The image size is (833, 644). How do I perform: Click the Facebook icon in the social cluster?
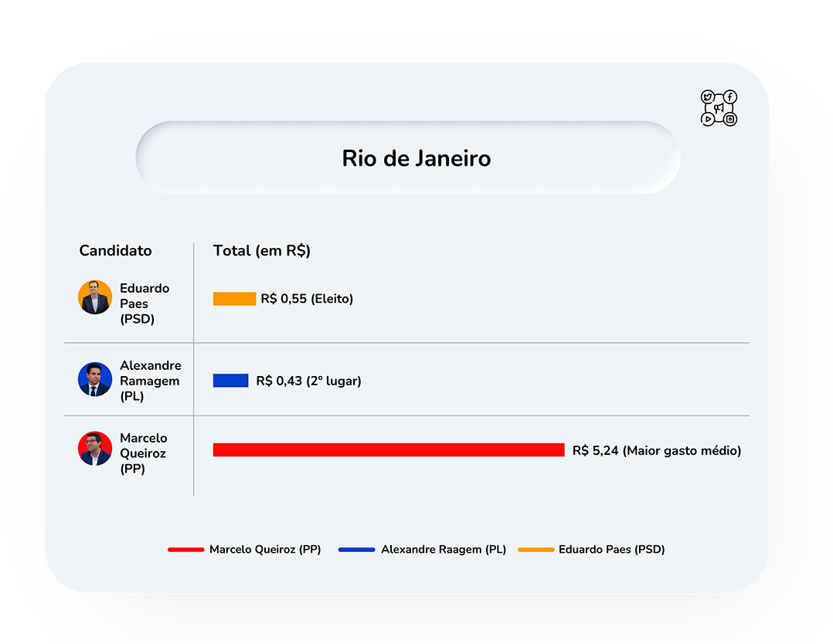pos(730,97)
